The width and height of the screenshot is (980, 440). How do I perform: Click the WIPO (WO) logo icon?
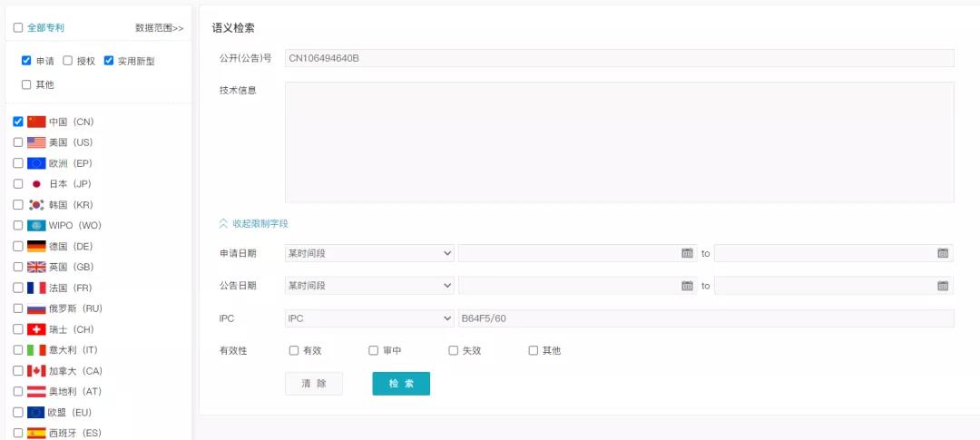36,226
